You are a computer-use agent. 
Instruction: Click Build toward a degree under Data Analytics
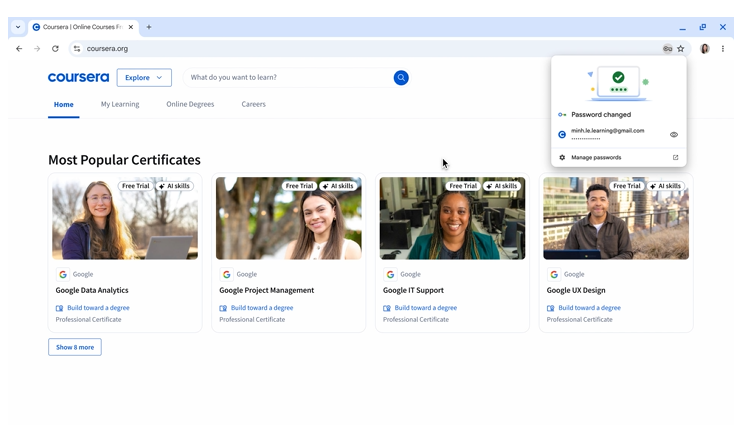click(x=98, y=308)
